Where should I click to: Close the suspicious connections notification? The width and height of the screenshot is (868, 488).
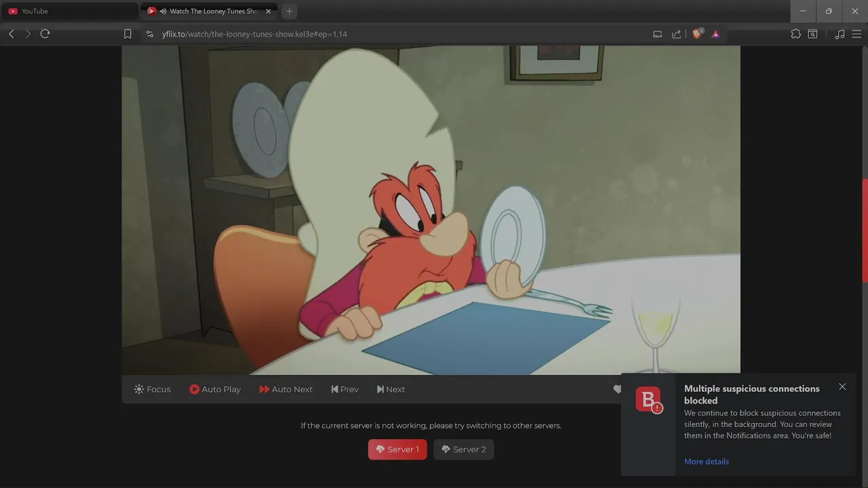coord(842,386)
